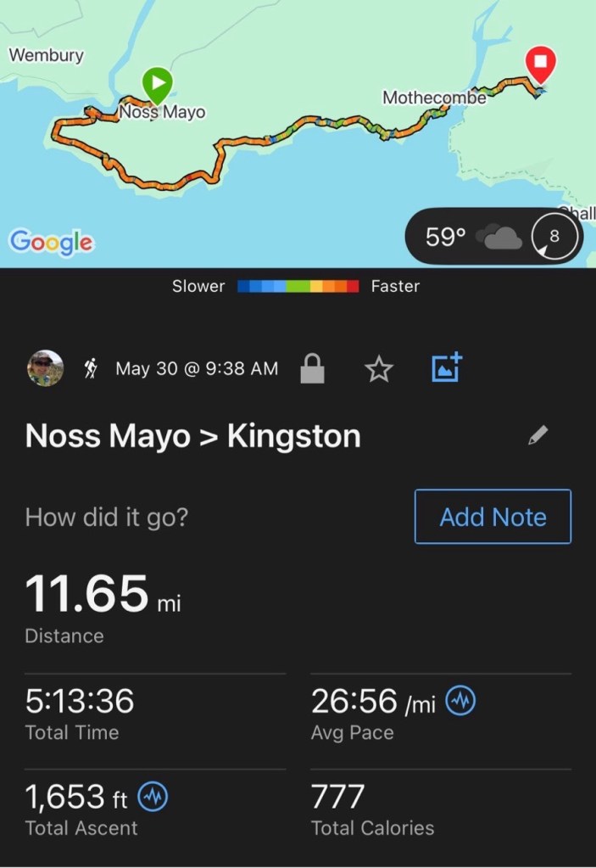The height and width of the screenshot is (868, 596).
Task: Tap the Mothecombe label on the map
Action: click(434, 98)
